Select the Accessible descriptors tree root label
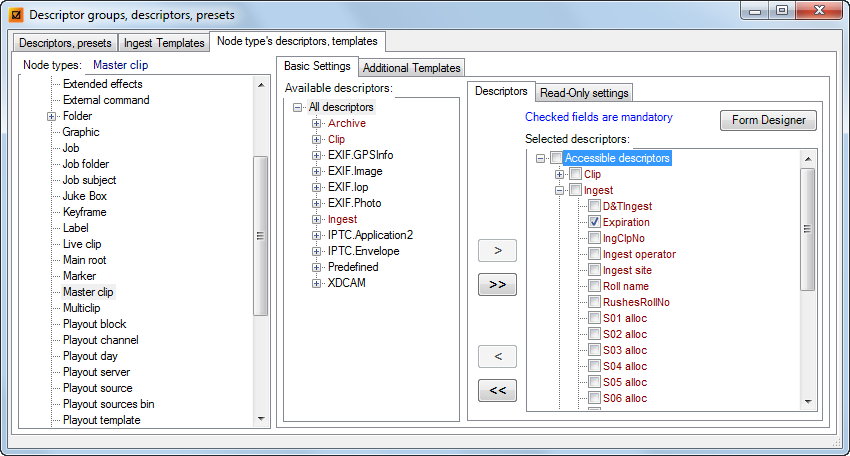Image resolution: width=850 pixels, height=456 pixels. pos(617,158)
